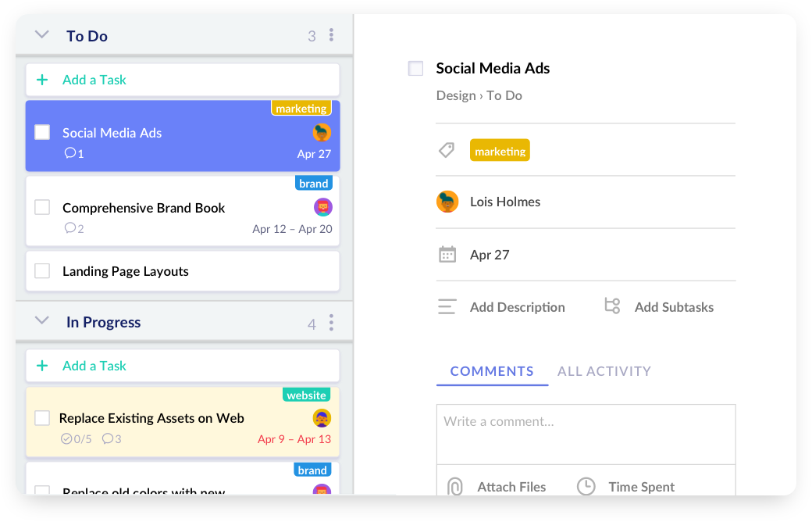Collapse the In Progress section chevron

[x=42, y=321]
